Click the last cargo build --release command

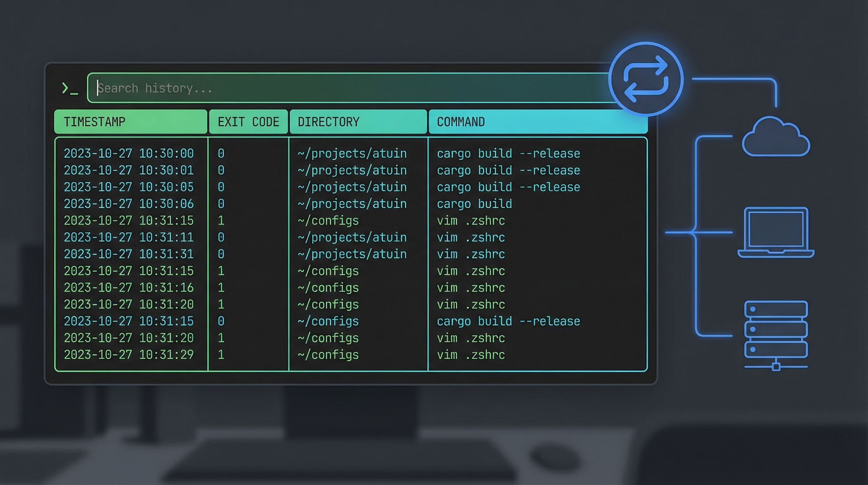click(508, 321)
